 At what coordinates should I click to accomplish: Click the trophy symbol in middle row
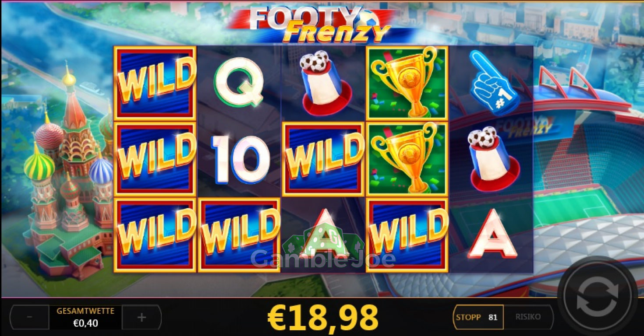(407, 158)
